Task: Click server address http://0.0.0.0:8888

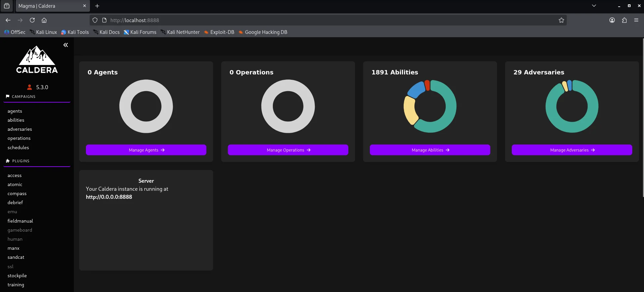Action: [x=109, y=197]
